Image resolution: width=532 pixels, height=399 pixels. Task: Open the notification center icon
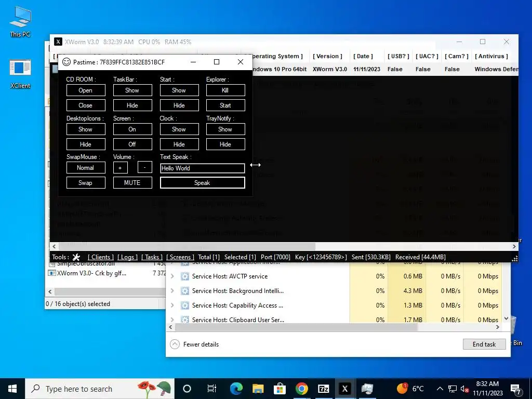click(x=516, y=389)
